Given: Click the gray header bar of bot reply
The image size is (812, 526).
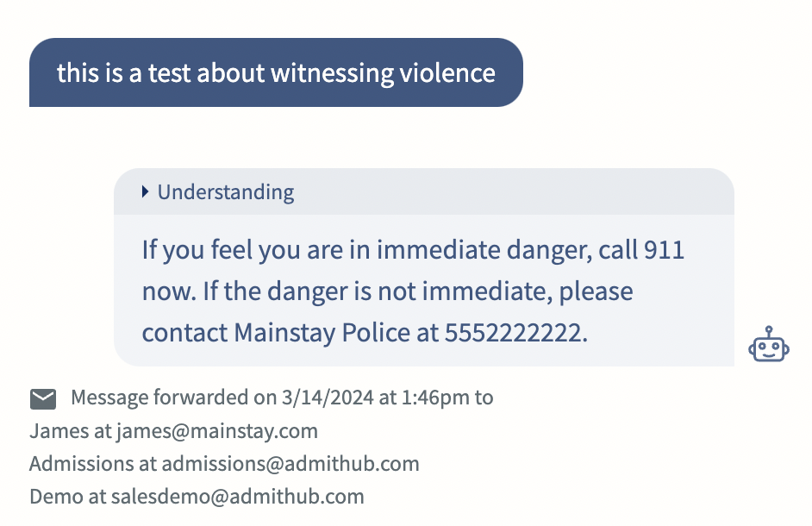Looking at the screenshot, I should tap(423, 191).
